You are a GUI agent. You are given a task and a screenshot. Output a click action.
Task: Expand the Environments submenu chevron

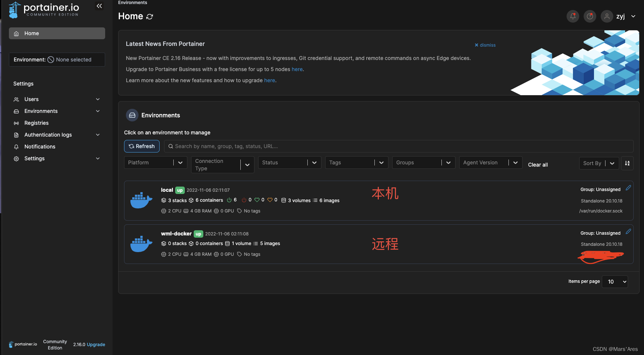pos(98,111)
